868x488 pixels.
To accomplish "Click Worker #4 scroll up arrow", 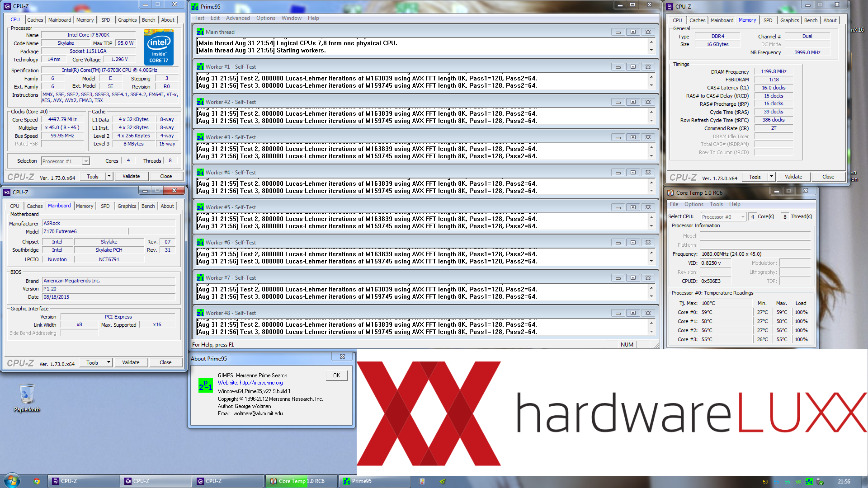I will pos(651,183).
